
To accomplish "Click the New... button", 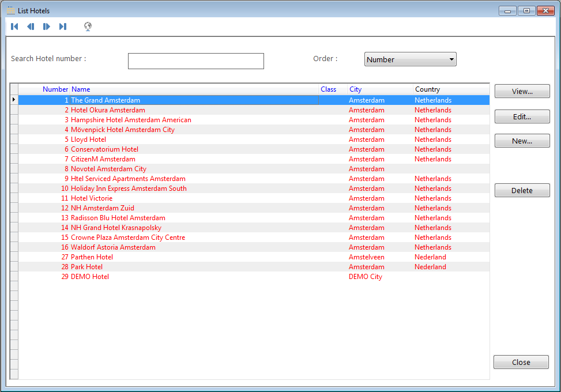I will (522, 141).
